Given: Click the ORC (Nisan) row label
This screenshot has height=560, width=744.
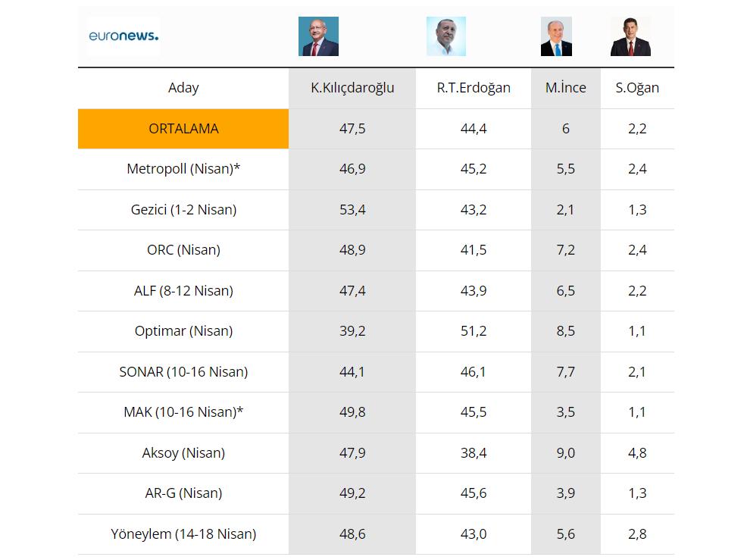Looking at the screenshot, I should [183, 250].
